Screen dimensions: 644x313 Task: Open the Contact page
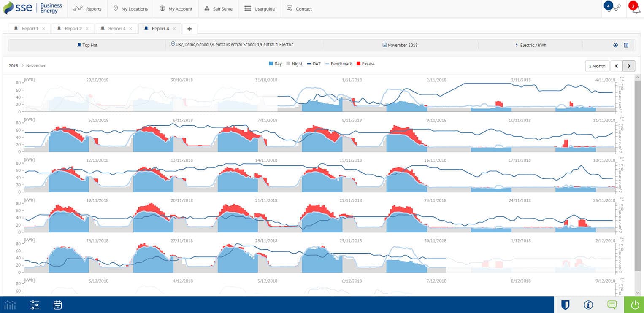pos(299,9)
